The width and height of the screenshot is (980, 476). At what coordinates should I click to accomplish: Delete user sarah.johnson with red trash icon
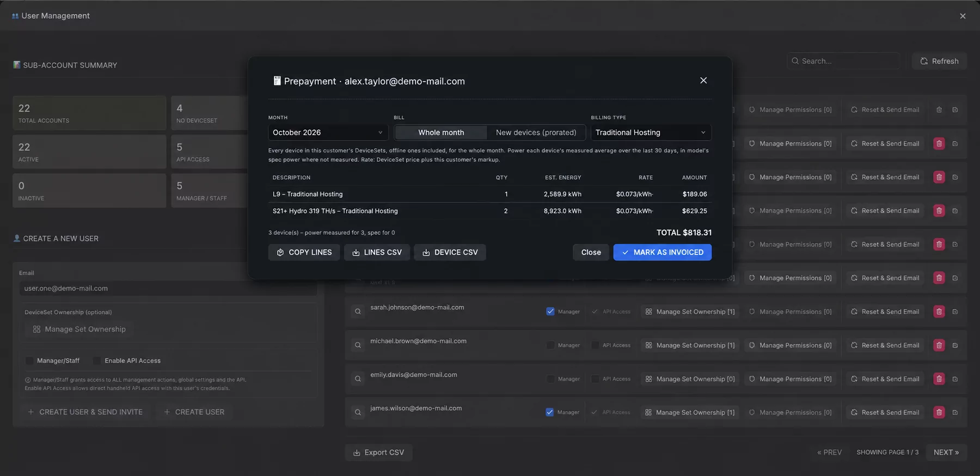click(939, 312)
